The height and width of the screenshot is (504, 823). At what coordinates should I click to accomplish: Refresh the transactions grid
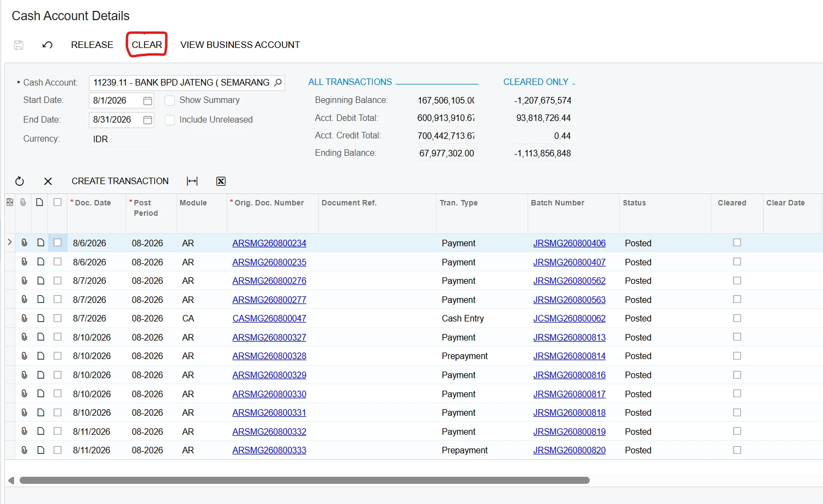click(20, 181)
